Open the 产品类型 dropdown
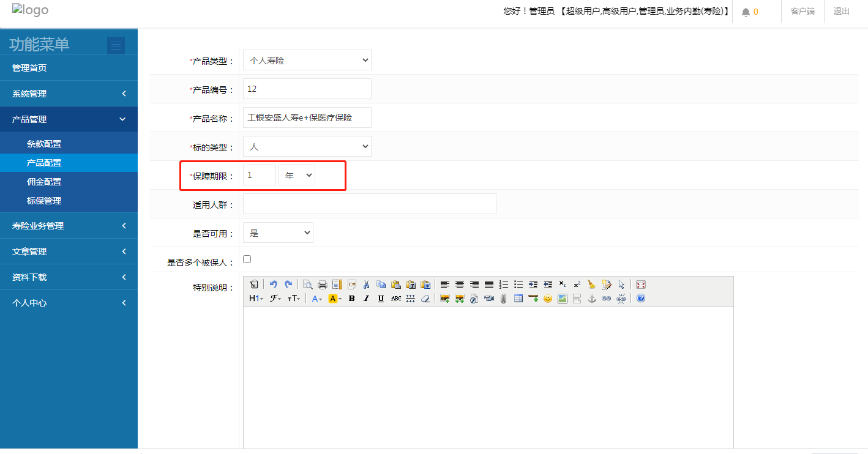This screenshot has height=454, width=868. point(307,60)
